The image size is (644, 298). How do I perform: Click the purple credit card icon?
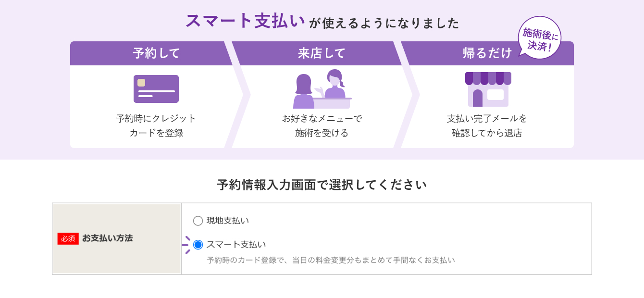156,88
